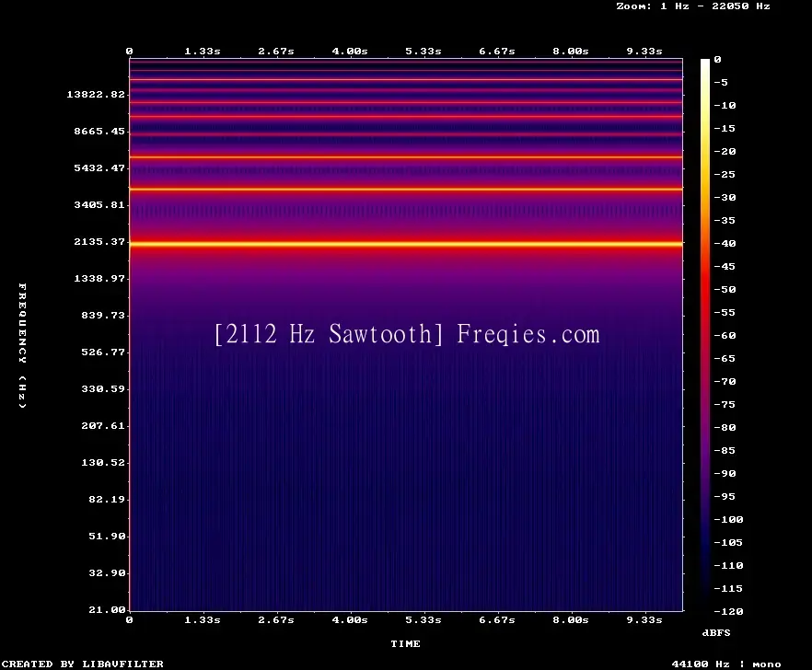
Task: Click the 2135.37 frequency axis label
Action: [99, 241]
